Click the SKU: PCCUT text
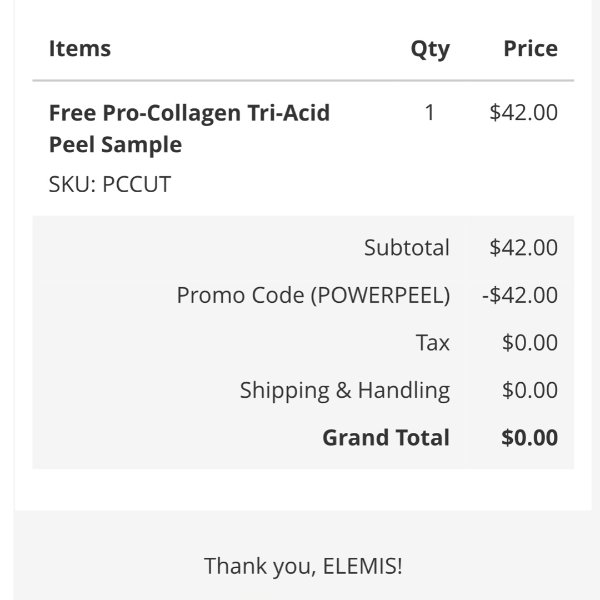The height and width of the screenshot is (600, 600). click(110, 184)
